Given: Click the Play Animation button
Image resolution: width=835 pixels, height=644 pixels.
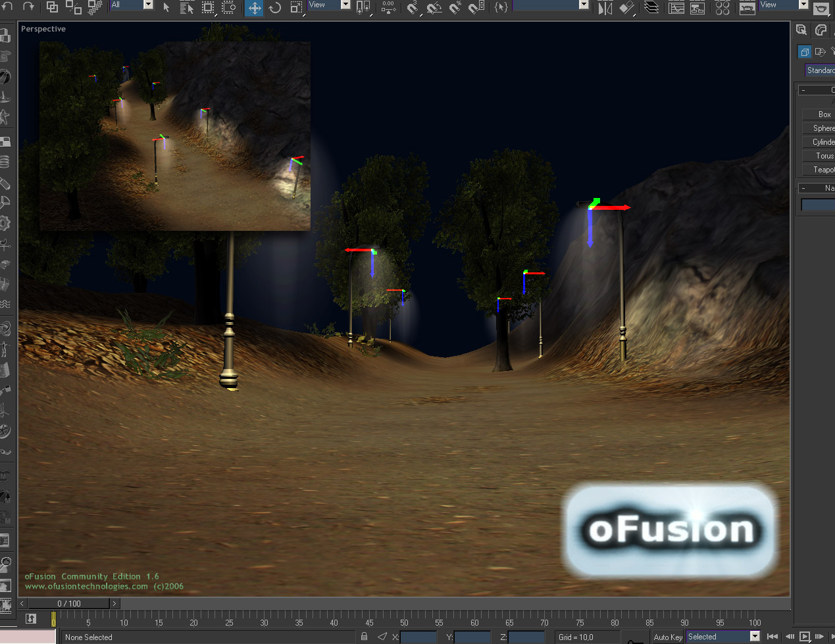Looking at the screenshot, I should (x=804, y=636).
